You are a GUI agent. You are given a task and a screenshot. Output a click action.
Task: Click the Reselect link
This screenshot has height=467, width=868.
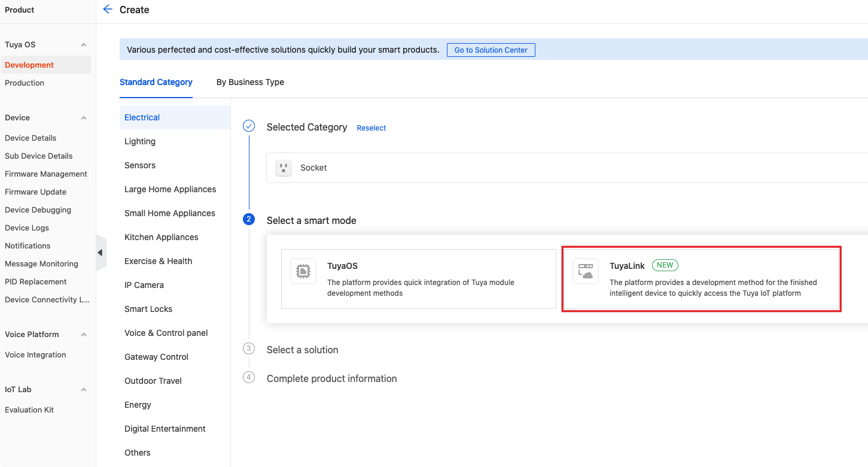tap(371, 128)
